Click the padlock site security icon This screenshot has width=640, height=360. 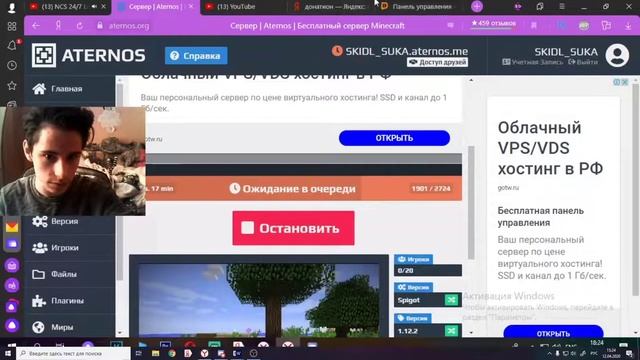(x=100, y=26)
